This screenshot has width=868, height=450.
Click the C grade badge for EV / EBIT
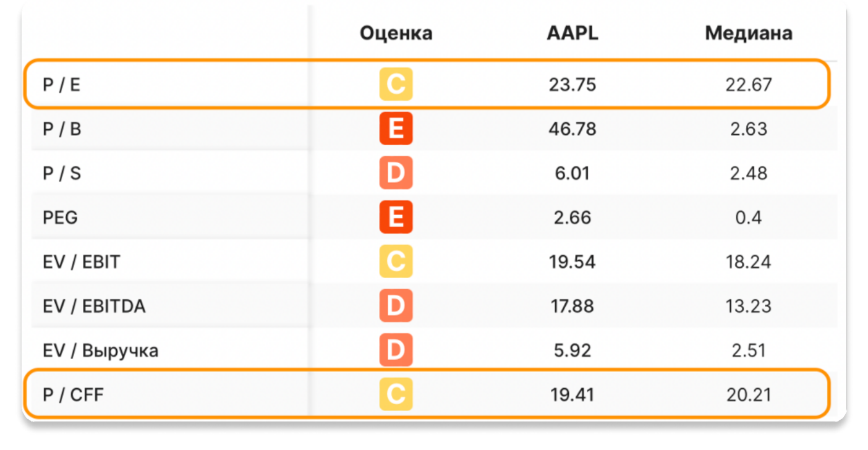point(396,262)
